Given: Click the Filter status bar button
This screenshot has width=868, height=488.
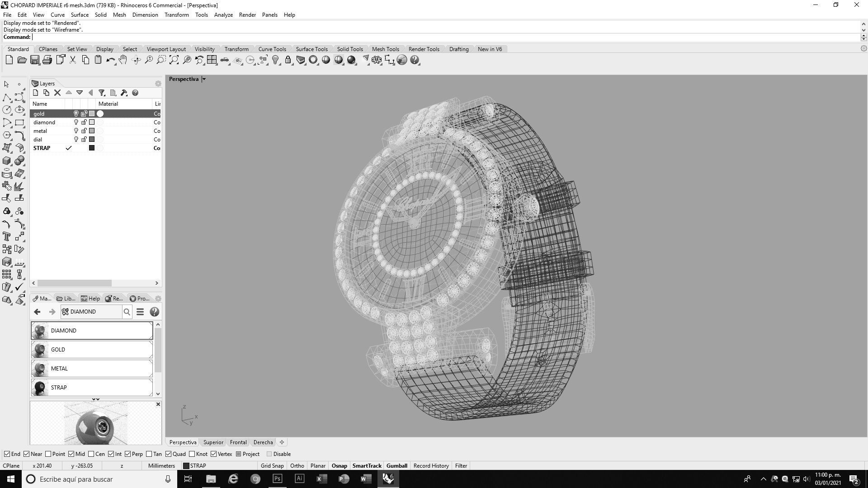Looking at the screenshot, I should (x=461, y=466).
